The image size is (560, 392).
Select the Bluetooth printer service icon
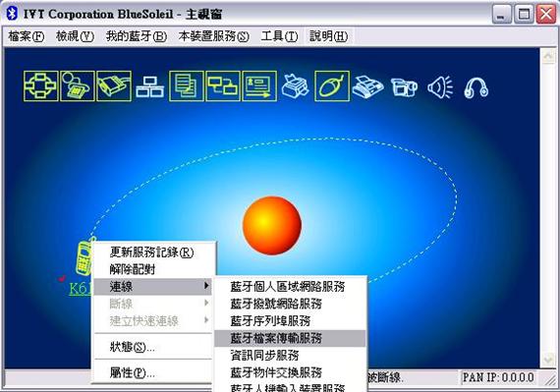click(x=295, y=86)
